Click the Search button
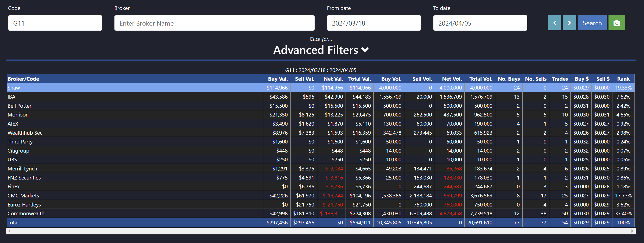Viewport: 644px width, 243px height. coord(592,23)
